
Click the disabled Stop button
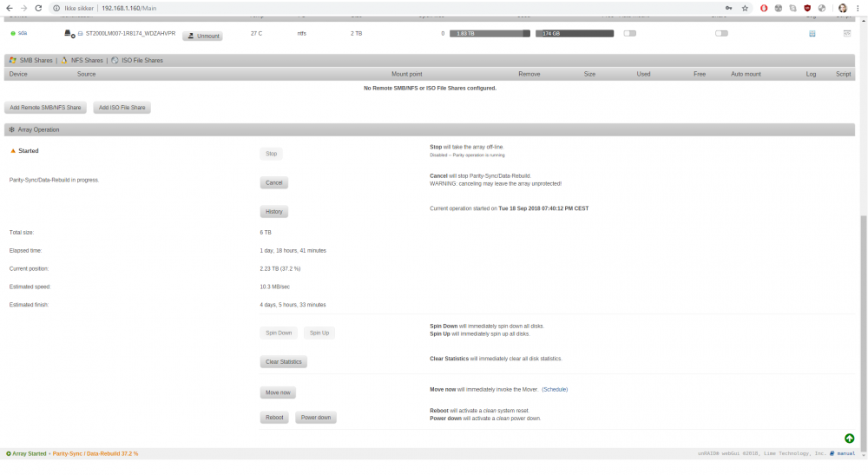click(x=271, y=154)
